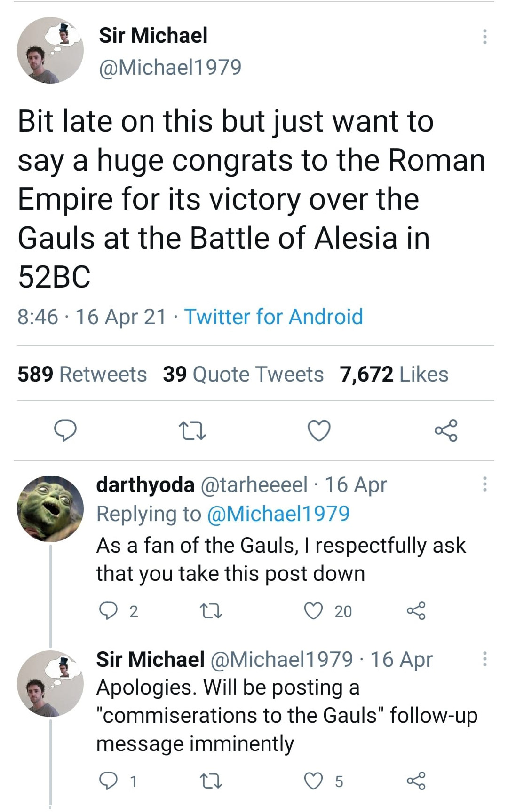
Task: Like darthyoda's reply with 20 likes
Action: click(314, 611)
